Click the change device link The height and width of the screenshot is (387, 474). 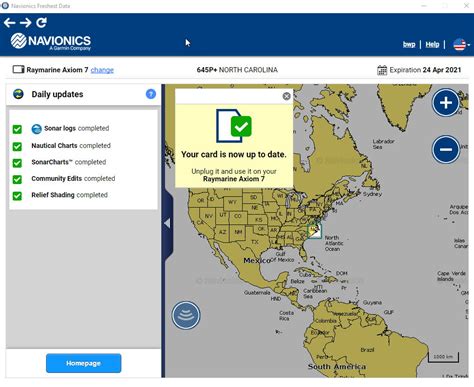coord(102,70)
